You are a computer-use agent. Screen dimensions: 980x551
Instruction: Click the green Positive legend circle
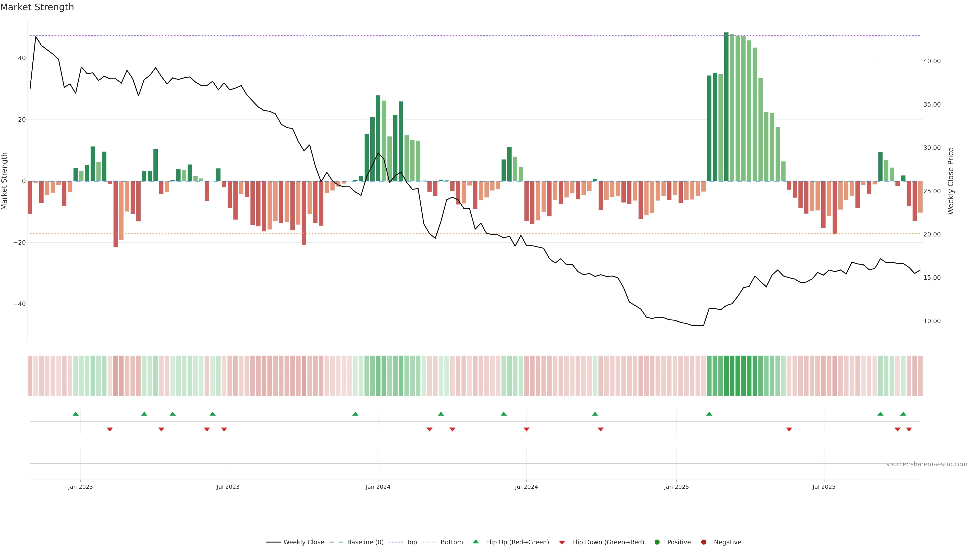[657, 542]
